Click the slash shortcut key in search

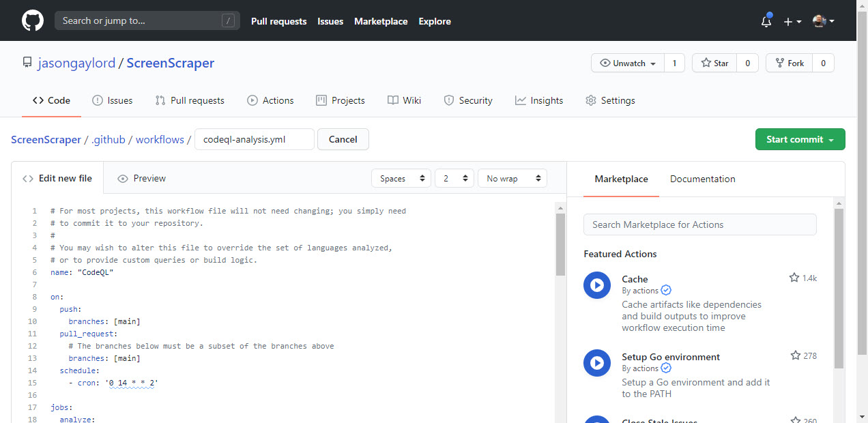pos(228,20)
